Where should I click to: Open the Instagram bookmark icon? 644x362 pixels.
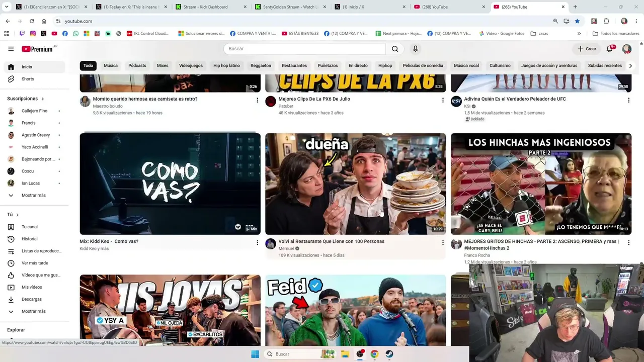pos(33,34)
